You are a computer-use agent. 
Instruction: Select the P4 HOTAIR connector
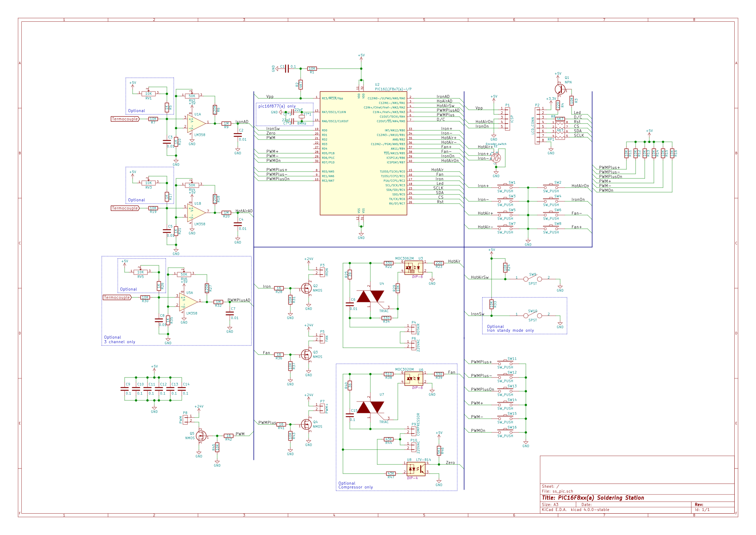[x=413, y=329]
